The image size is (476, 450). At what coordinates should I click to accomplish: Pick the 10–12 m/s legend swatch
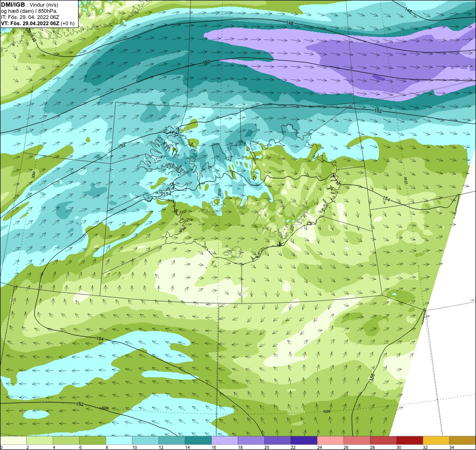145,440
